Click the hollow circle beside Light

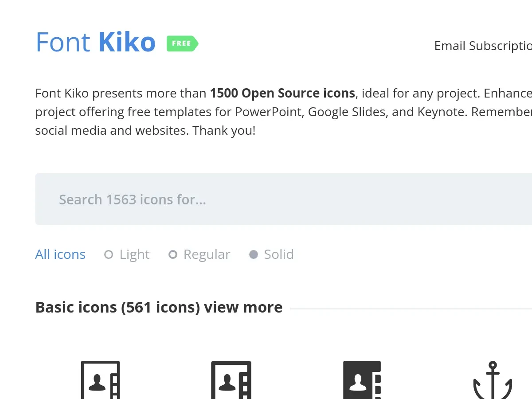(109, 254)
